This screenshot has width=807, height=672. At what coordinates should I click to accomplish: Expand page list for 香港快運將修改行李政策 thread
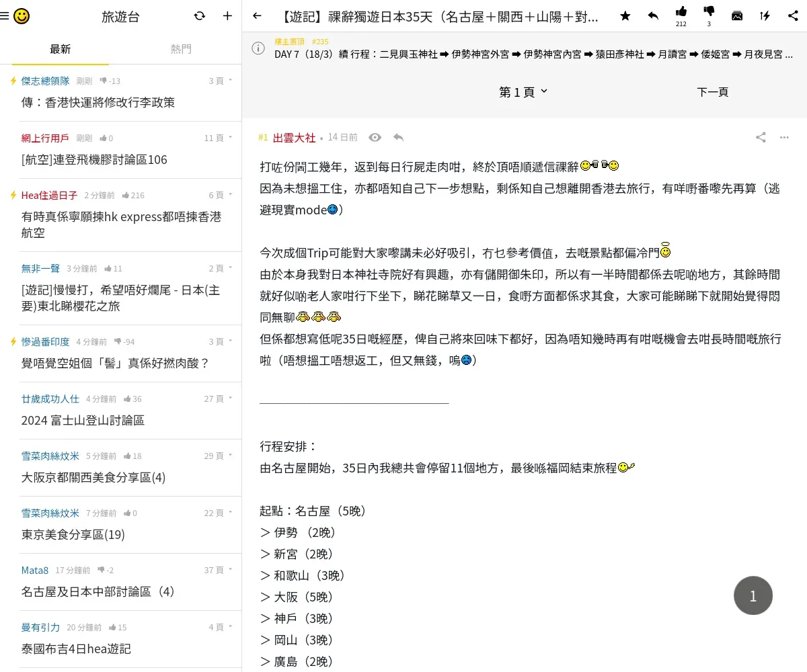(x=221, y=81)
